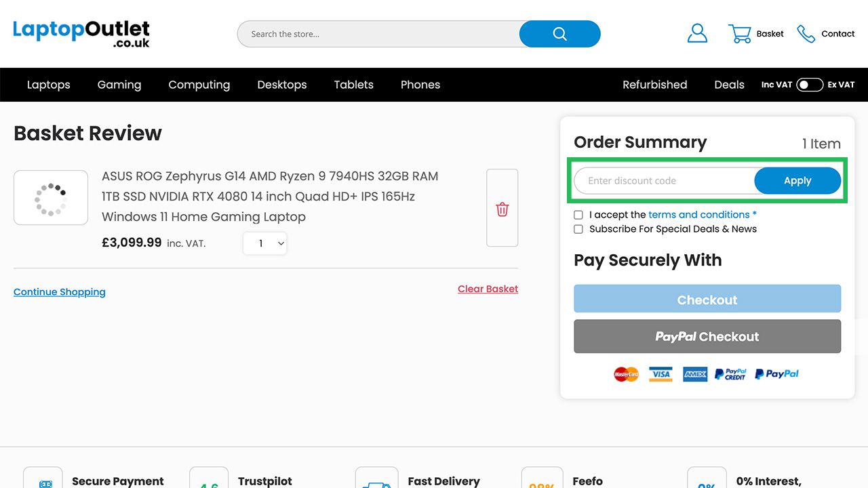Image resolution: width=868 pixels, height=488 pixels.
Task: Click the Basket Review heading
Action: [x=87, y=133]
